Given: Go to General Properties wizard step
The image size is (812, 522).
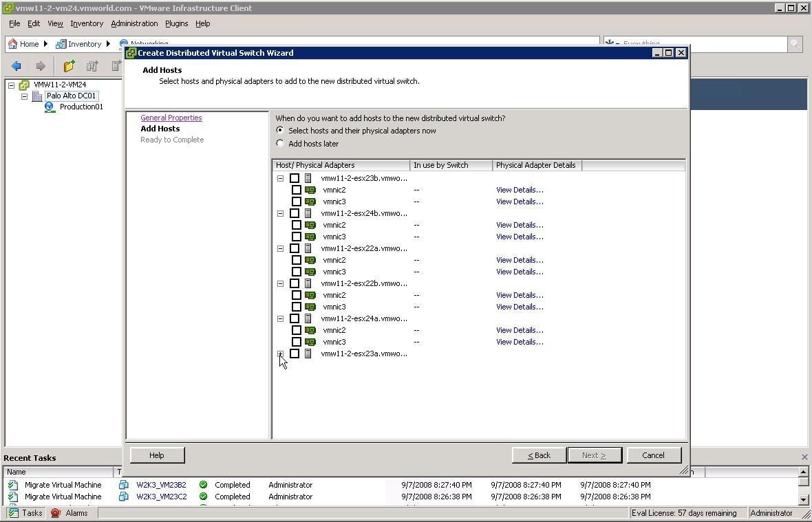Looking at the screenshot, I should 171,118.
